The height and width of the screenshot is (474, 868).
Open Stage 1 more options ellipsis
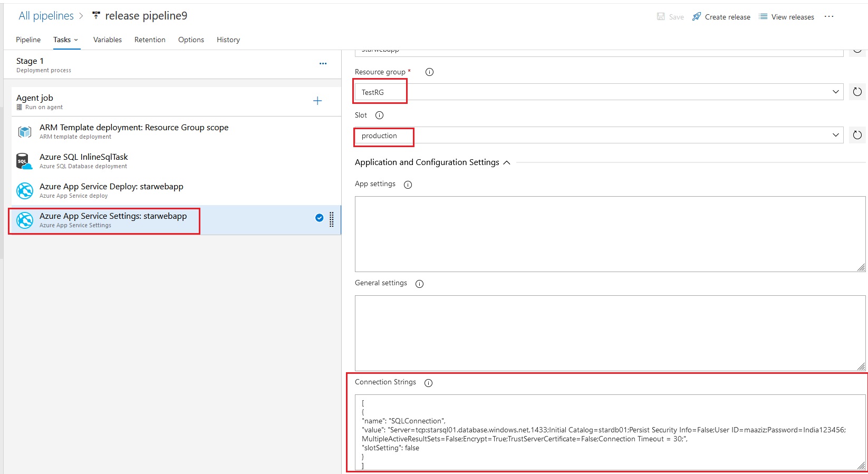pyautogui.click(x=323, y=64)
